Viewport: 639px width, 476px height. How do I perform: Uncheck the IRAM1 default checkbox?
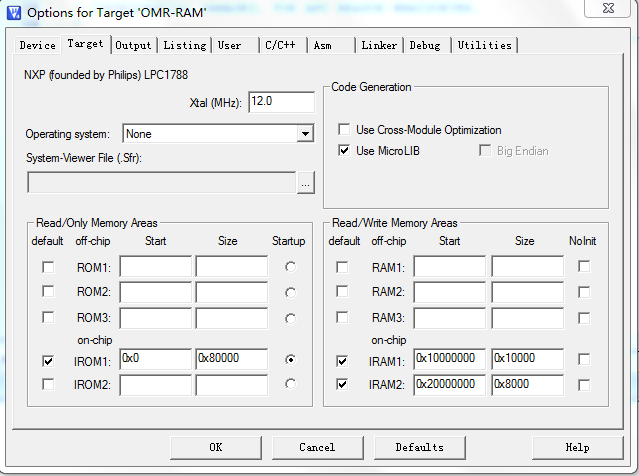point(342,361)
